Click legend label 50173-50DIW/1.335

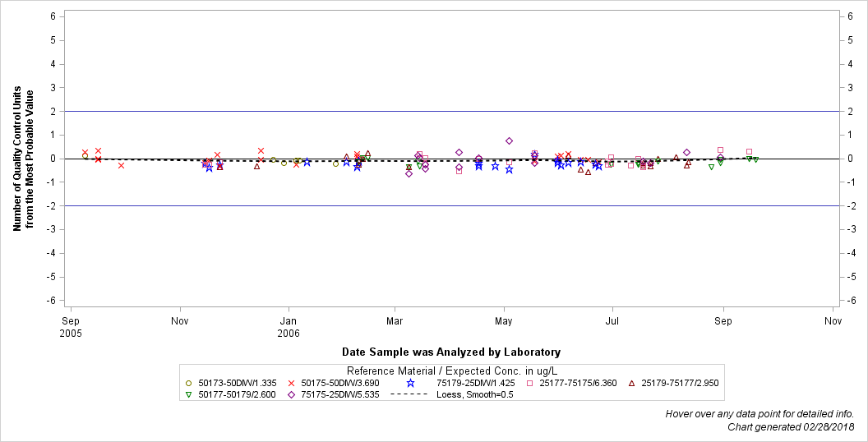click(x=237, y=383)
